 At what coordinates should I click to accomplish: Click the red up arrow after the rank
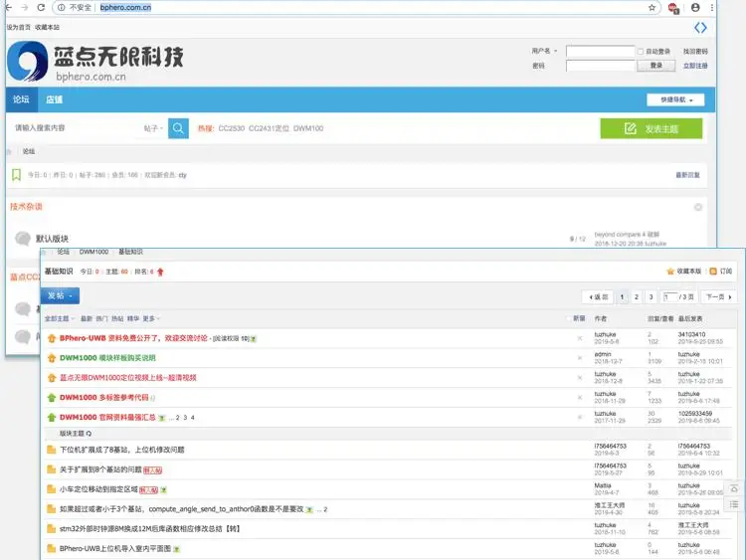[x=160, y=272]
